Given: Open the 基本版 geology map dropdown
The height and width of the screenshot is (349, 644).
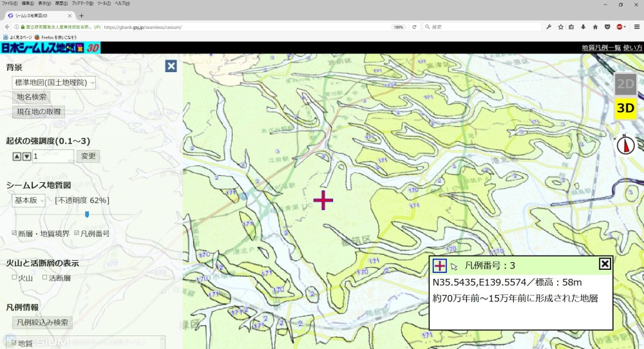Looking at the screenshot, I should tap(29, 200).
